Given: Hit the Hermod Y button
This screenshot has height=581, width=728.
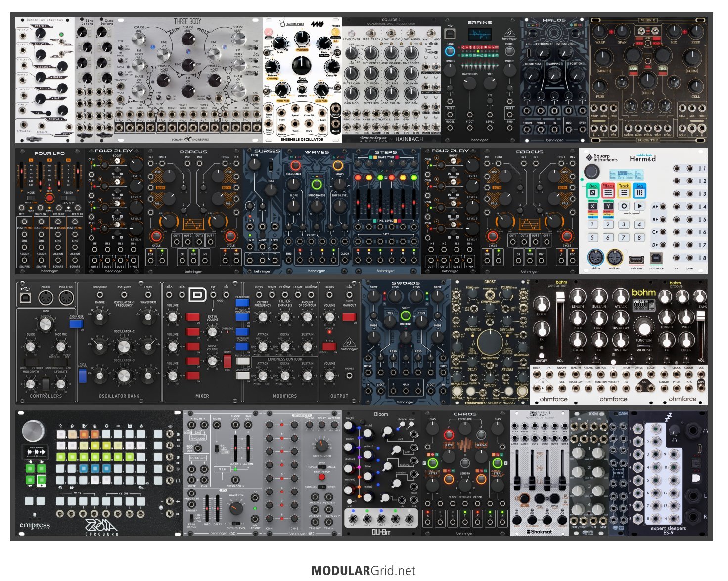Looking at the screenshot, I should pyautogui.click(x=608, y=207).
